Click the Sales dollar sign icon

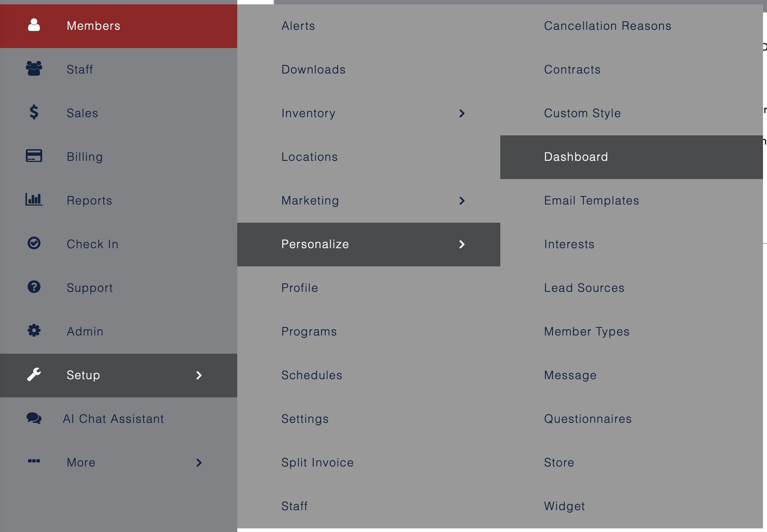coord(34,112)
